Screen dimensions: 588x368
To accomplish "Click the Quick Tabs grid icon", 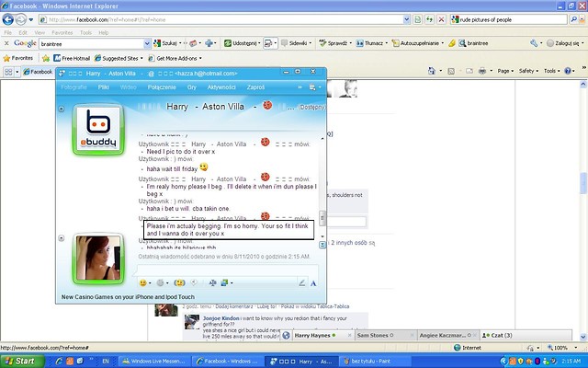I will pos(8,72).
